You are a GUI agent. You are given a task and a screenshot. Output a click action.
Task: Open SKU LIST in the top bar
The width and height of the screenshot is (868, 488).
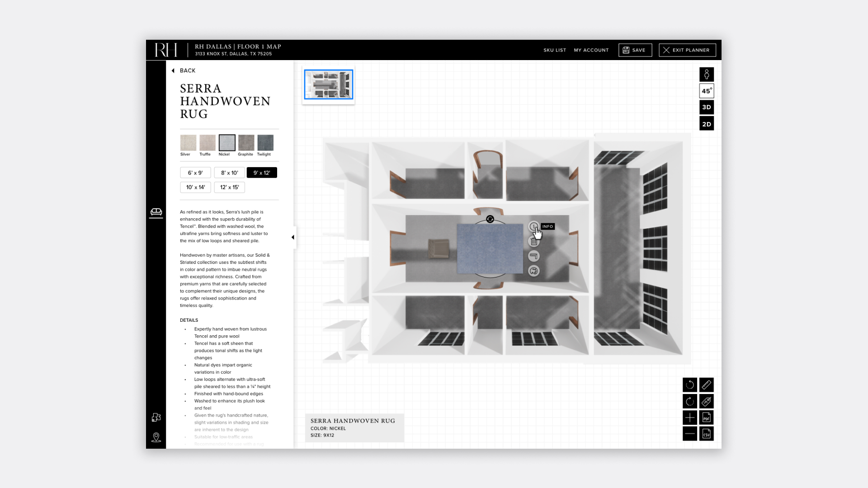click(555, 50)
